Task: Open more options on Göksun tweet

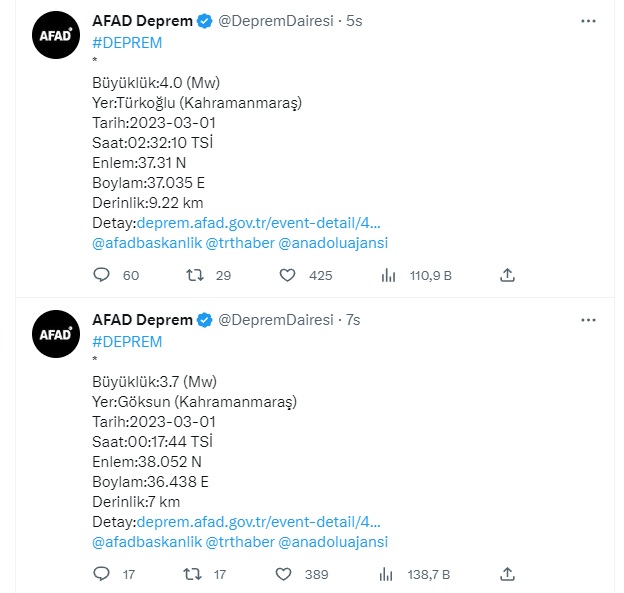Action: tap(590, 320)
